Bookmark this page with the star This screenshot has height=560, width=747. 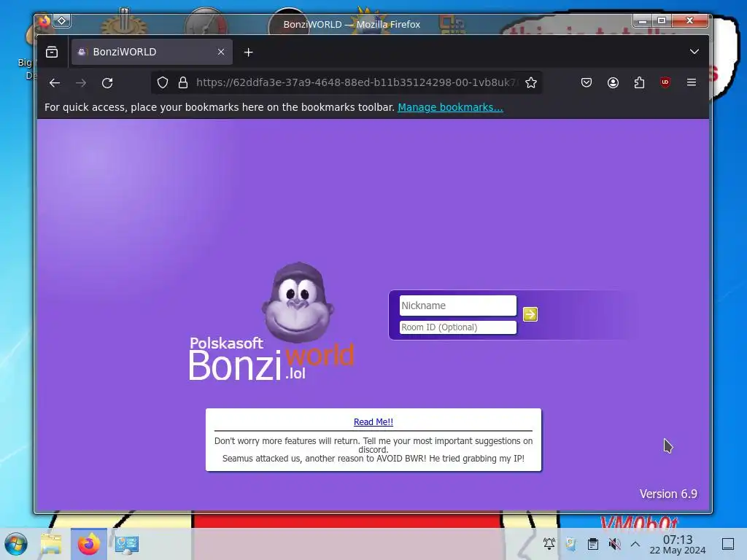point(531,83)
